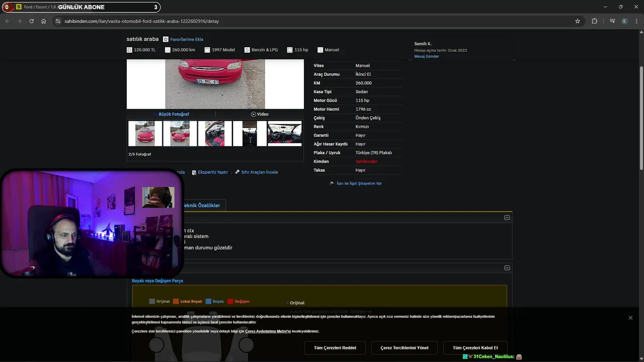This screenshot has height=362, width=644.
Task: Click the Lokal Boyalı orange legend swatch
Action: pos(176,301)
